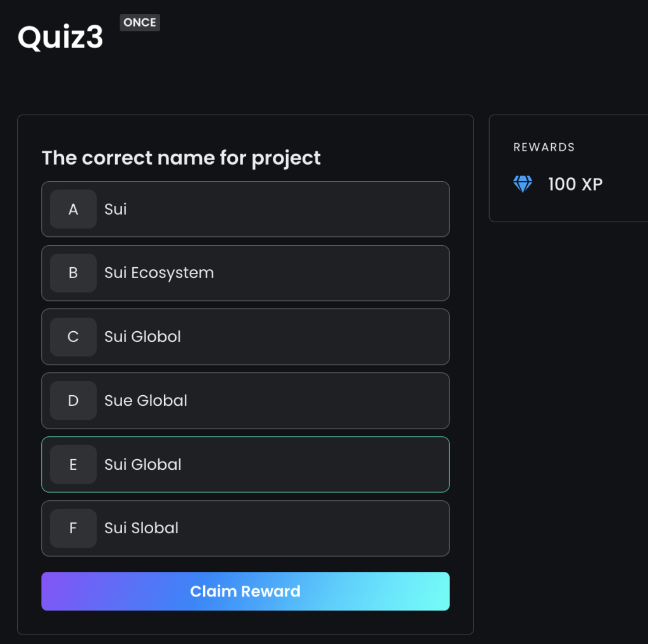Click the letter F badge
Viewport: 648px width, 644px height.
coord(73,528)
